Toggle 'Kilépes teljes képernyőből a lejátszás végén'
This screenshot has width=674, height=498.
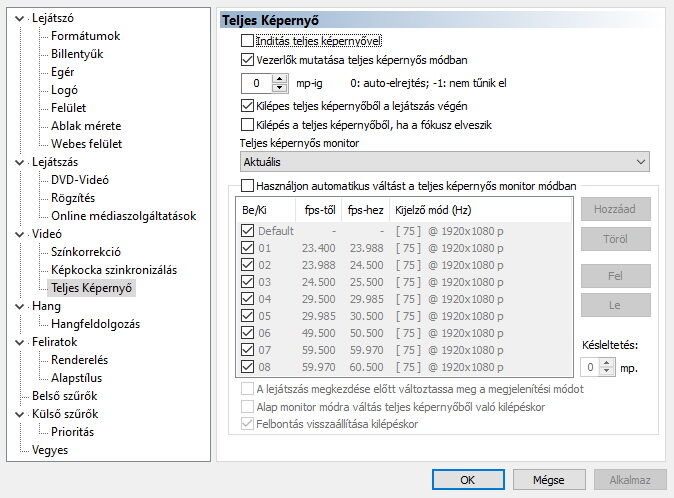[x=247, y=106]
